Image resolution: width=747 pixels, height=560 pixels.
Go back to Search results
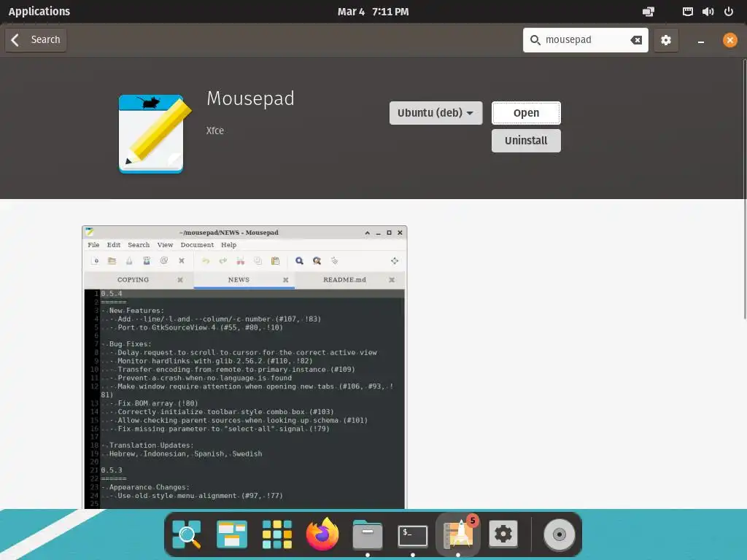36,40
